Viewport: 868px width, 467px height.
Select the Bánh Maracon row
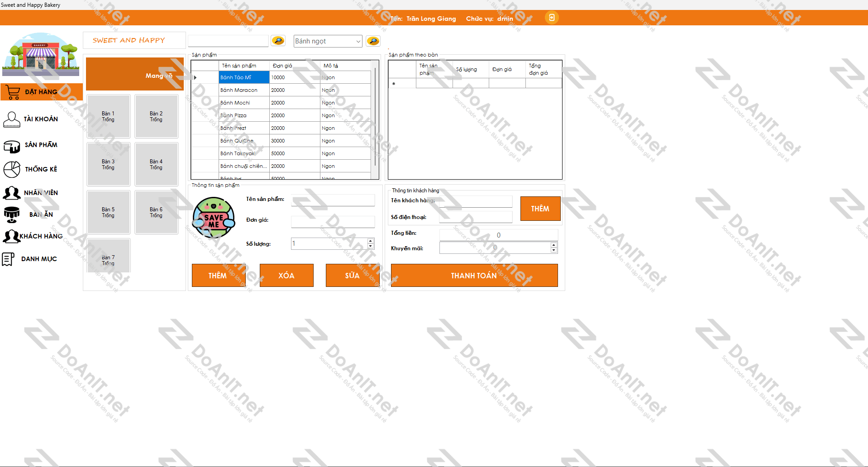coord(281,90)
